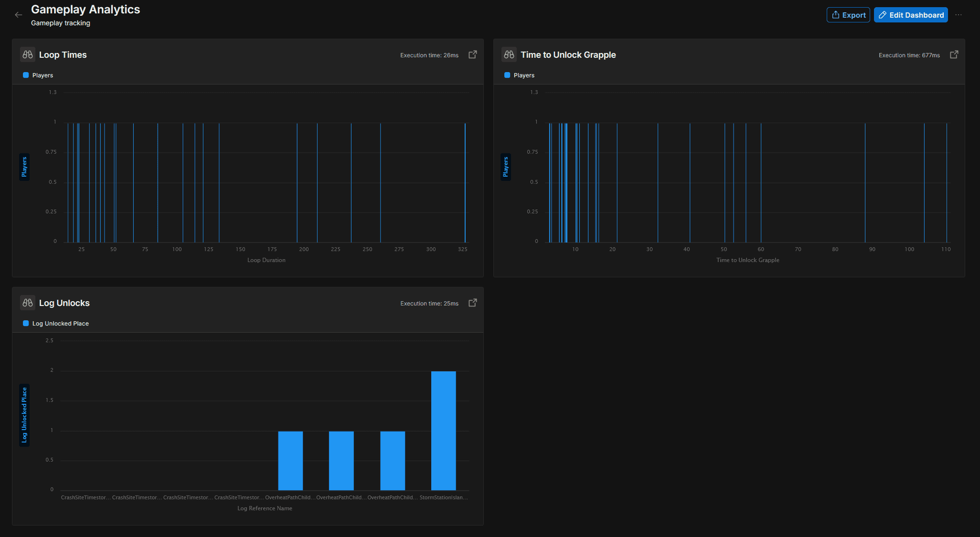
Task: Click the Loop Times panel title
Action: (x=63, y=55)
